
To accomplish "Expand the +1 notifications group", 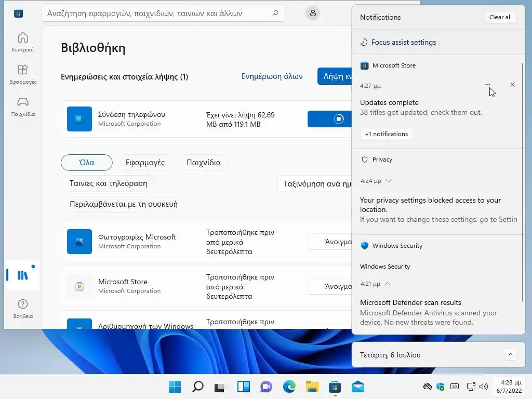I will pos(387,134).
